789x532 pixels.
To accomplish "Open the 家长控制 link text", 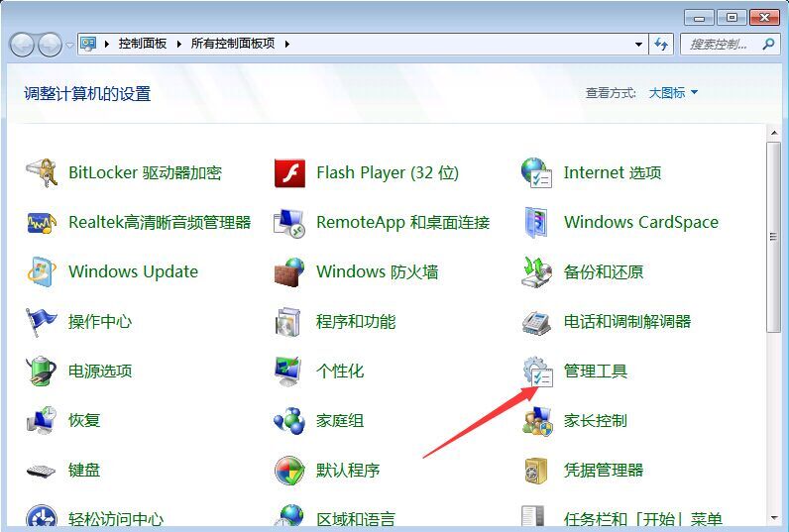I will (x=596, y=420).
